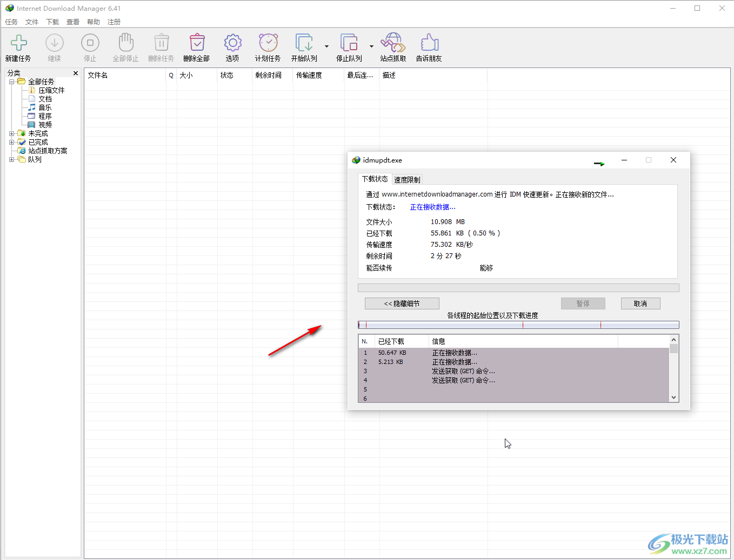734x560 pixels.
Task: Open the dropdown arrow beside 开始队列
Action: pos(326,46)
